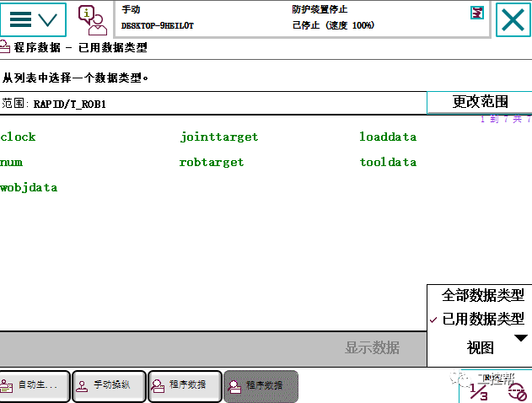Viewport: 532px width, 403px height.
Task: Click the small robot status icon in status bar
Action: pyautogui.click(x=477, y=12)
